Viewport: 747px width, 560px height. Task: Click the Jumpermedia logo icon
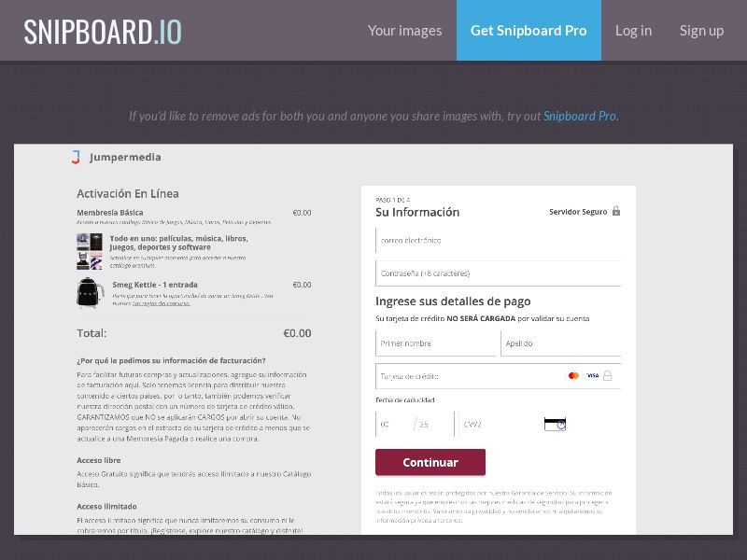pyautogui.click(x=77, y=157)
